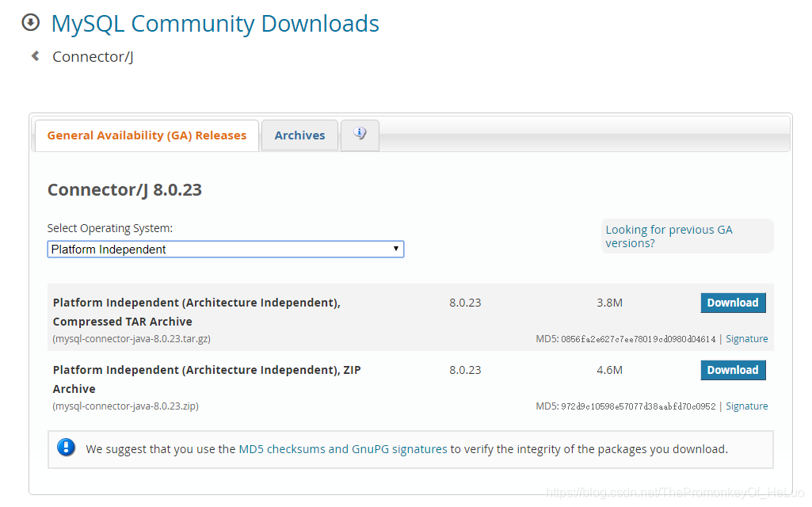This screenshot has width=812, height=507.
Task: Download the Compressed TAR Archive
Action: point(733,303)
